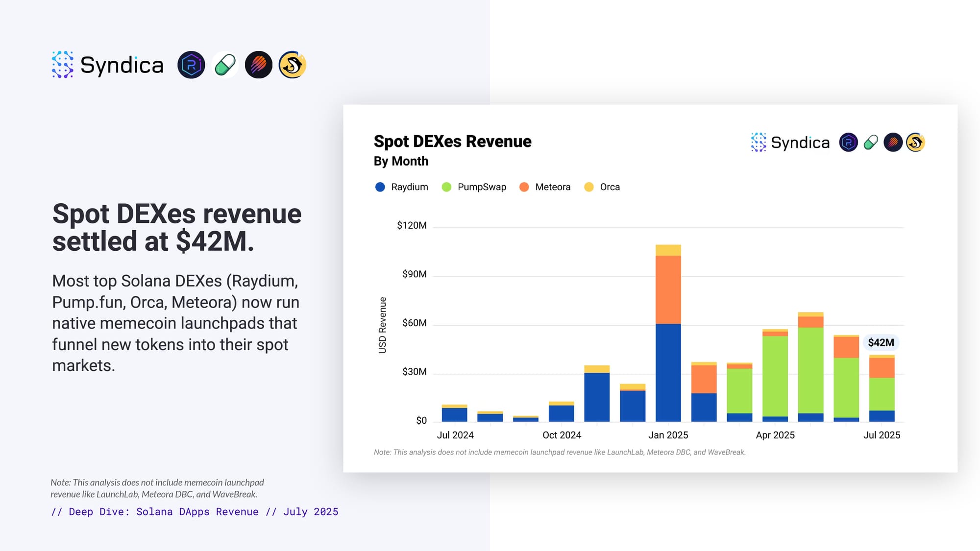Click the $90M y-axis label
The height and width of the screenshot is (551, 980).
(414, 274)
